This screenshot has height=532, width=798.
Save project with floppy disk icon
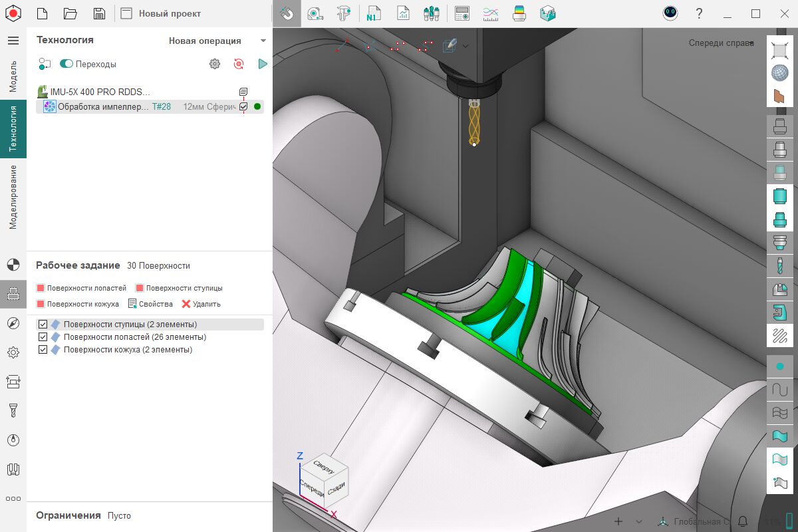tap(99, 14)
